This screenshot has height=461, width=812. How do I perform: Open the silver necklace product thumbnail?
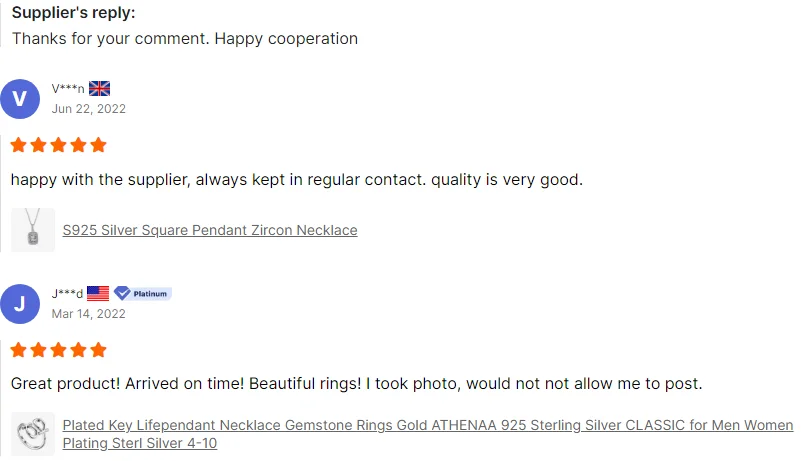33,230
